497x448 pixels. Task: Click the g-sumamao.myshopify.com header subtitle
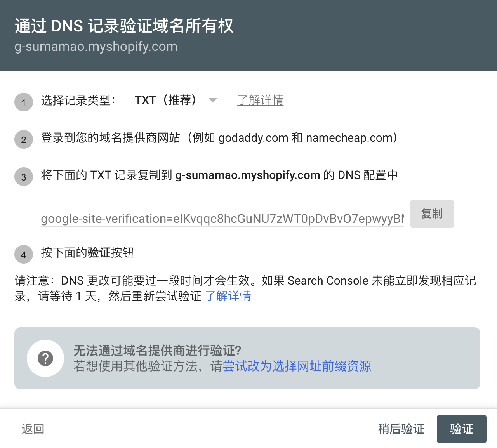coord(96,47)
